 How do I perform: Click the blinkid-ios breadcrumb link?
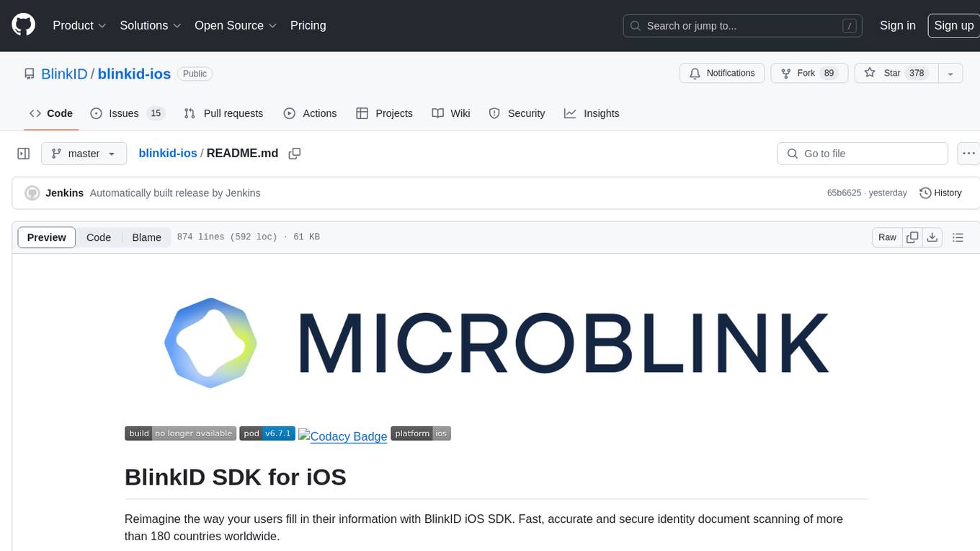(x=168, y=153)
